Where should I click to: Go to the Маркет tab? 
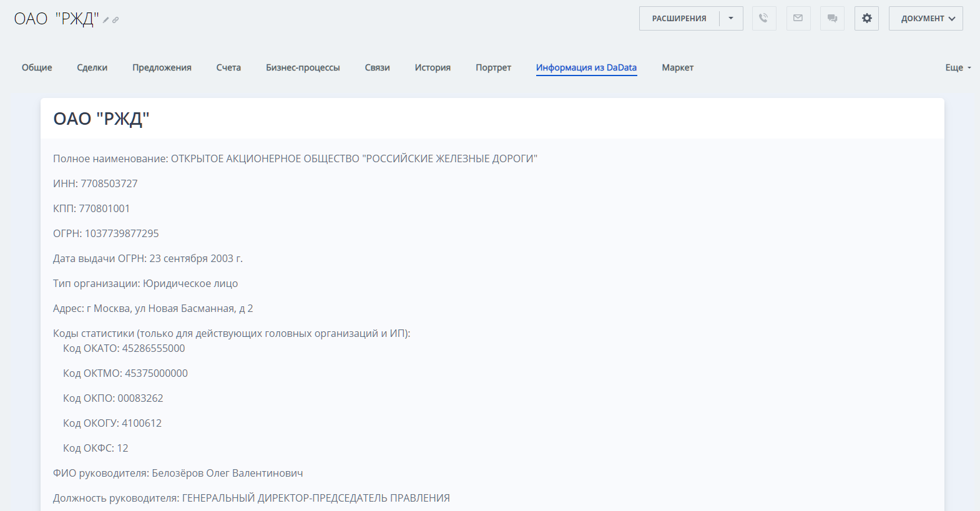(x=677, y=67)
